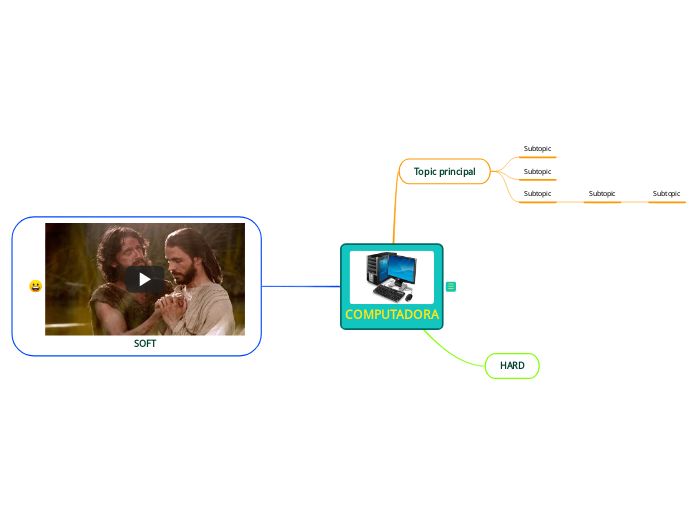Screen dimensions: 696x520
Task: Select the computer image in central node
Action: point(392,277)
